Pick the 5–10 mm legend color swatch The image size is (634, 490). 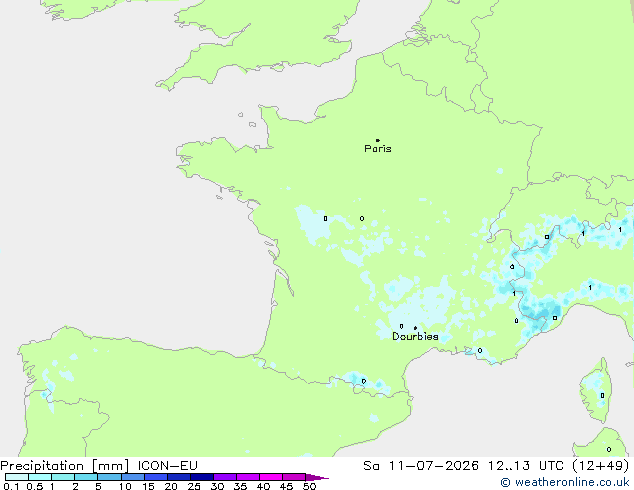(x=110, y=477)
